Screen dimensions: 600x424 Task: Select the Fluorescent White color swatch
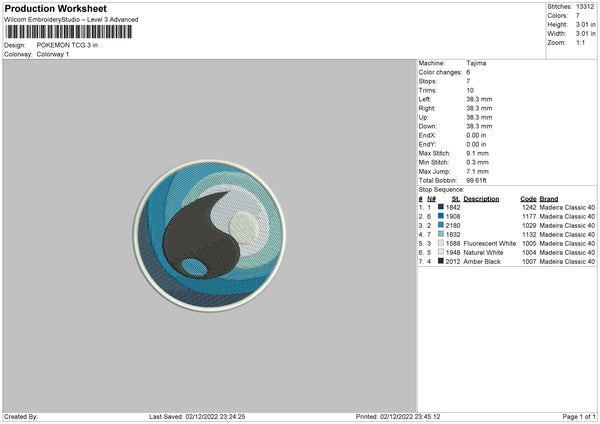(441, 243)
